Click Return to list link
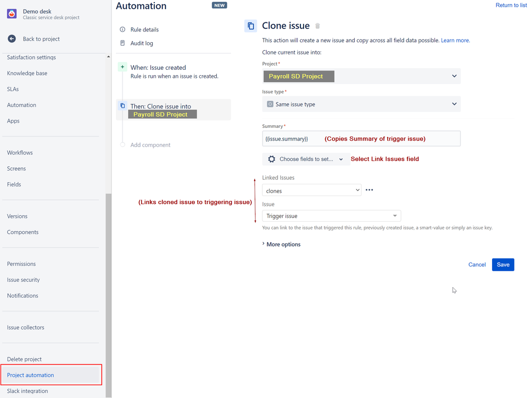532x398 pixels. pyautogui.click(x=511, y=5)
